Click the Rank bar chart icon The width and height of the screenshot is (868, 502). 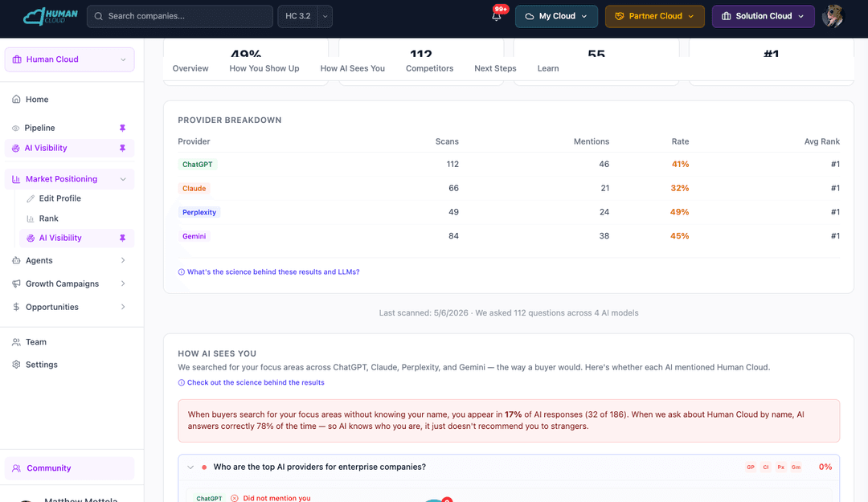point(31,218)
